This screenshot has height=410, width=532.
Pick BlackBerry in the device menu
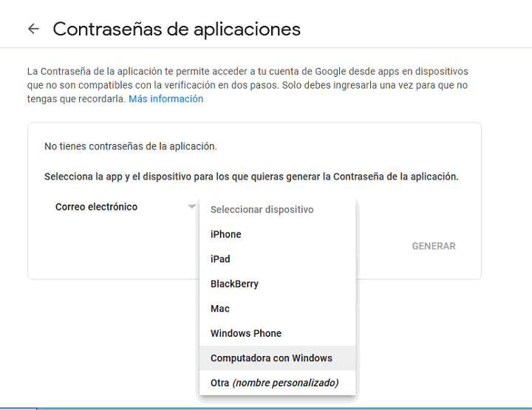(234, 284)
